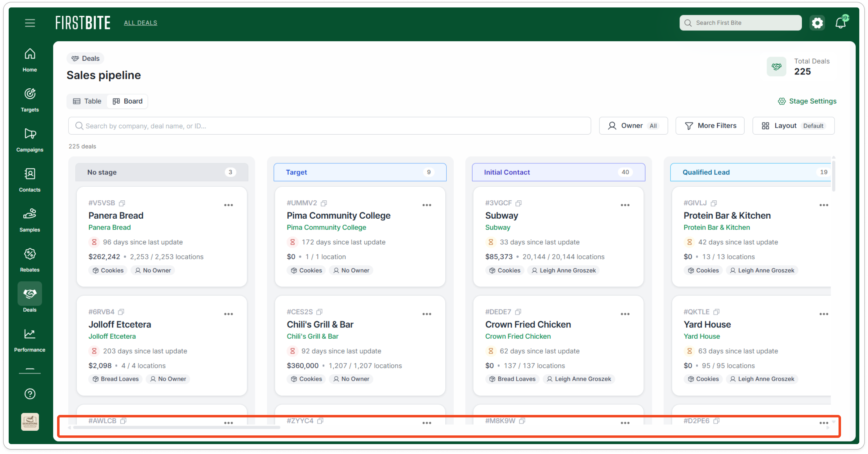This screenshot has width=868, height=454.
Task: Open the Targets sidebar icon
Action: [x=30, y=100]
